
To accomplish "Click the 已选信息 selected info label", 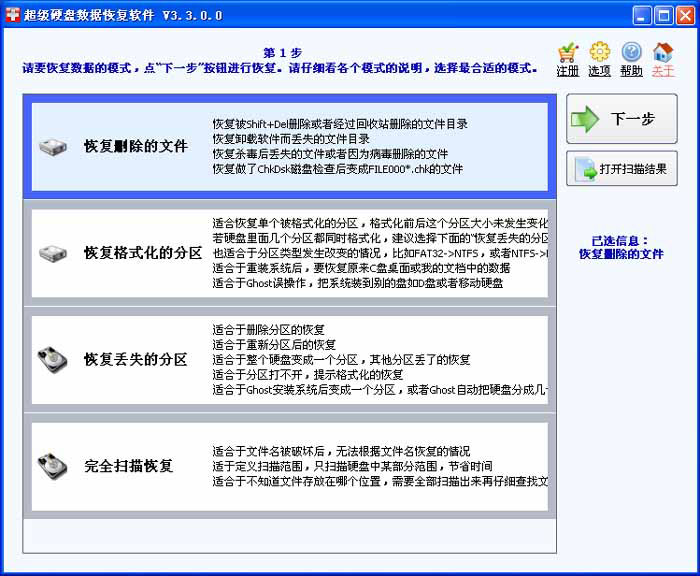I will click(619, 241).
